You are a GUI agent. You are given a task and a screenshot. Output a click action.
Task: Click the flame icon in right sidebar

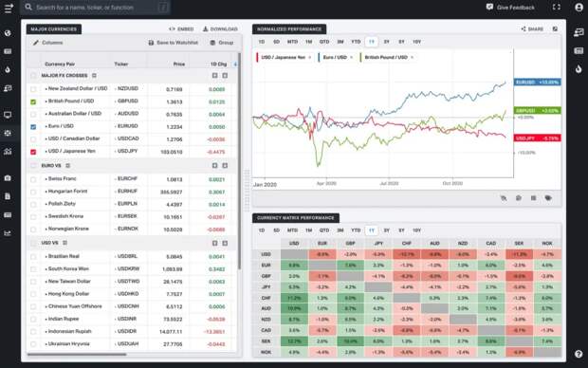point(579,69)
